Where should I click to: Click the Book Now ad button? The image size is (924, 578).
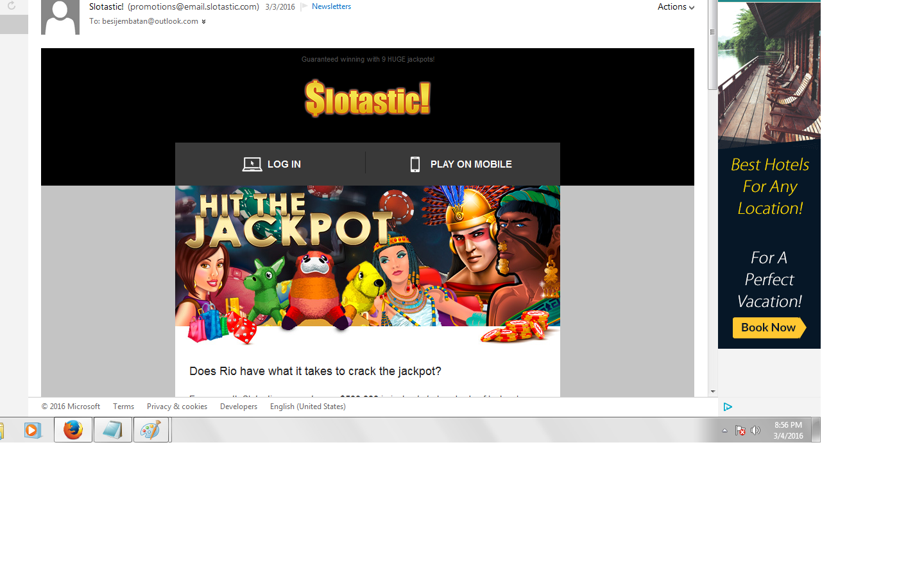click(x=769, y=328)
